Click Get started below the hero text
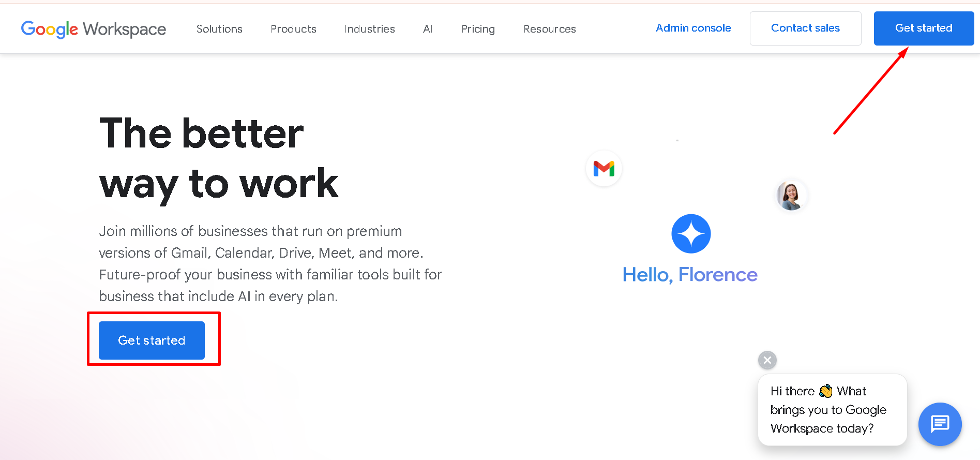The height and width of the screenshot is (460, 980). click(x=152, y=340)
